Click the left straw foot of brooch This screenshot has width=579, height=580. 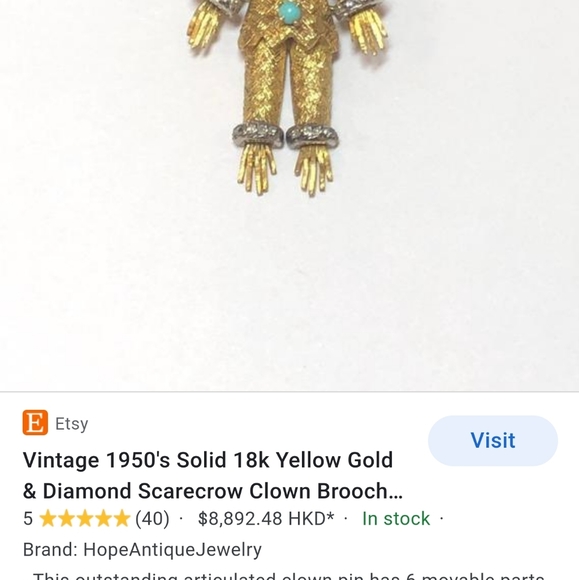point(256,169)
